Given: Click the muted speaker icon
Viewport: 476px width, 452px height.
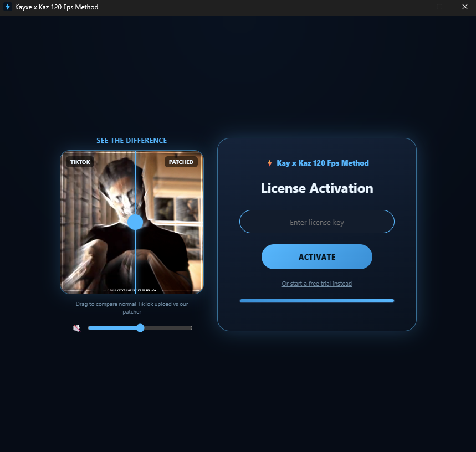Looking at the screenshot, I should [77, 328].
